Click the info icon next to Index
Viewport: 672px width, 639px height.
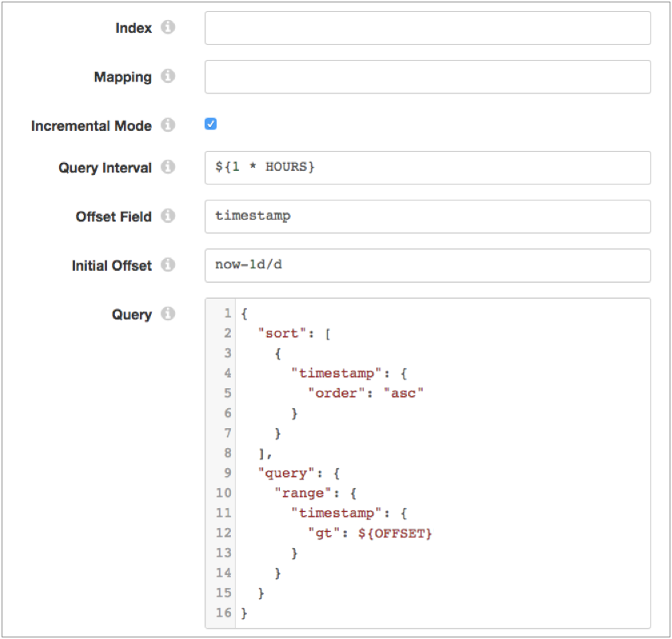(168, 27)
